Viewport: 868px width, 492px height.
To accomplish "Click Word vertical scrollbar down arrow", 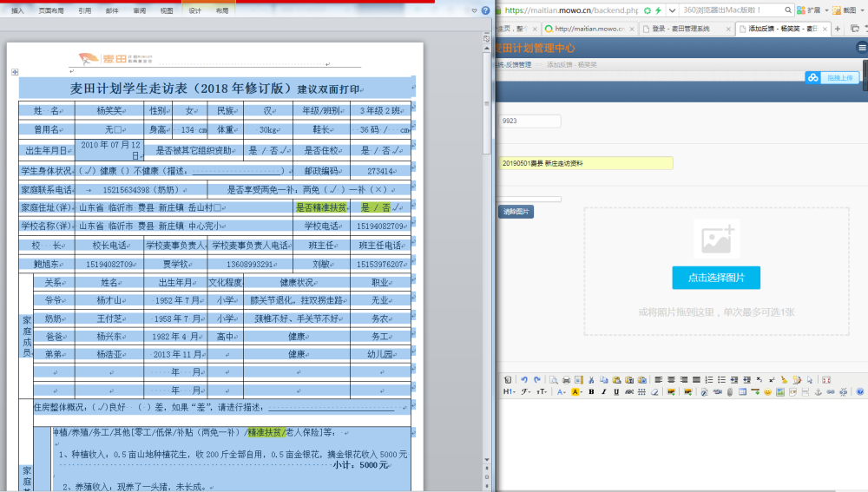I will (487, 459).
